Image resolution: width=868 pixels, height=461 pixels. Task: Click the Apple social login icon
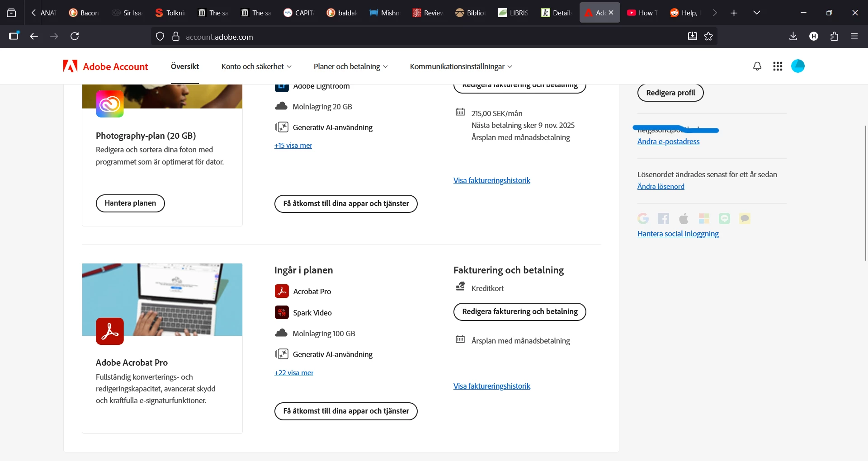point(684,219)
